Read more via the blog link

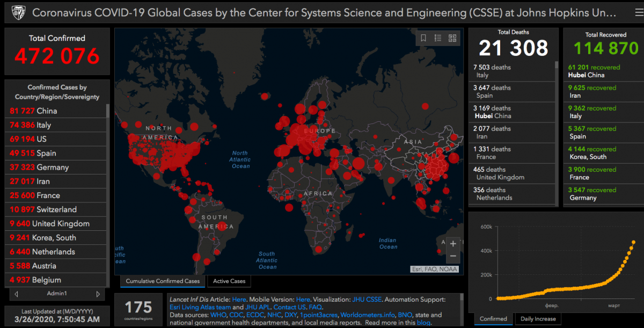pos(423,323)
